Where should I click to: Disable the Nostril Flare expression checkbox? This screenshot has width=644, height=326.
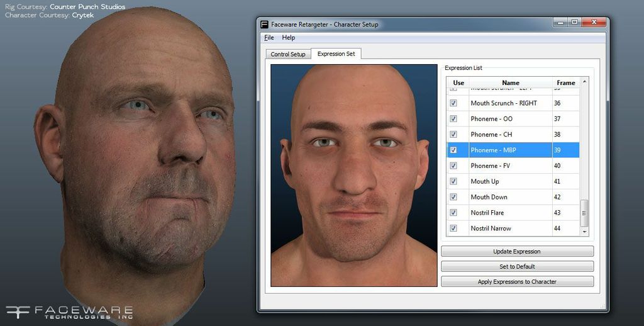(x=453, y=213)
